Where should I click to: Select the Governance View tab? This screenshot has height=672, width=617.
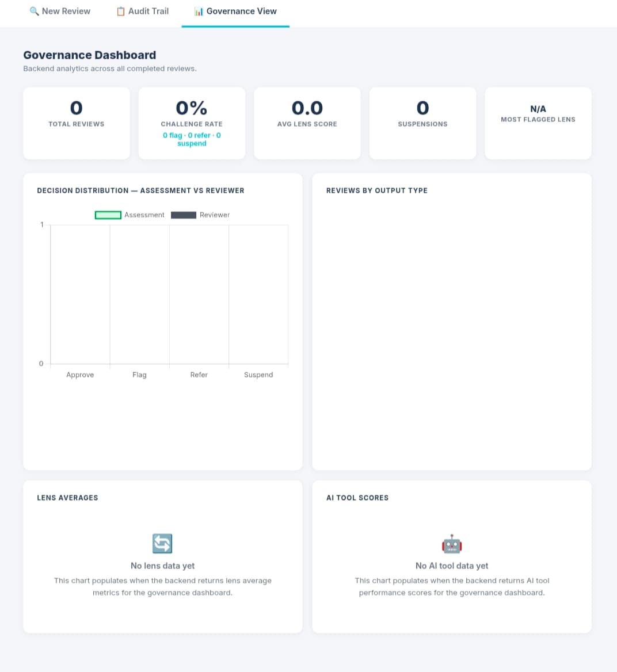(x=235, y=12)
